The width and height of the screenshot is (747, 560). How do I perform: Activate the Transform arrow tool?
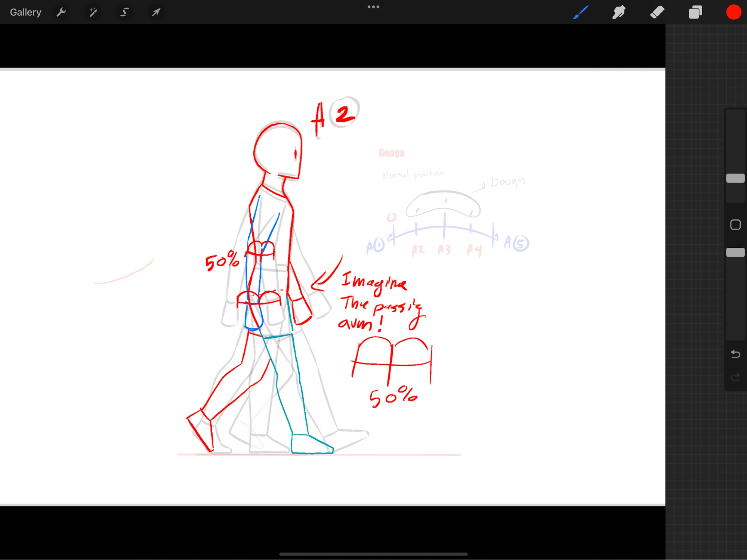(156, 12)
